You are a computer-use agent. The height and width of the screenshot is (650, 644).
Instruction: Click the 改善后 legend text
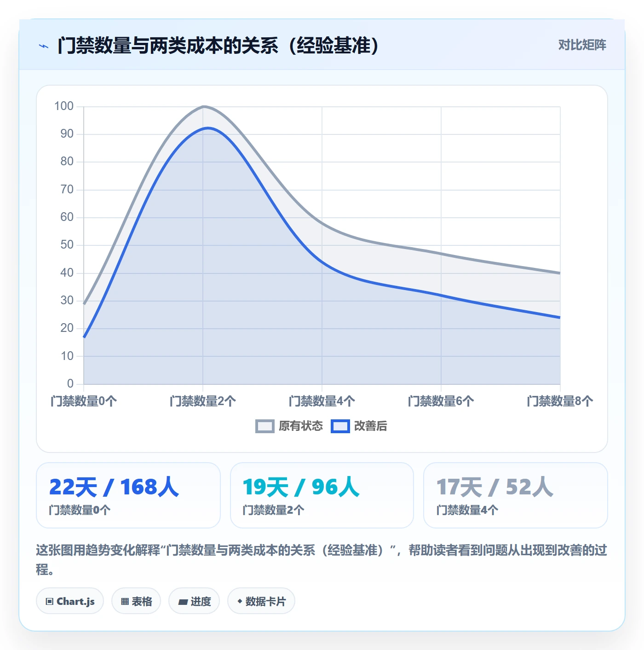tap(371, 426)
